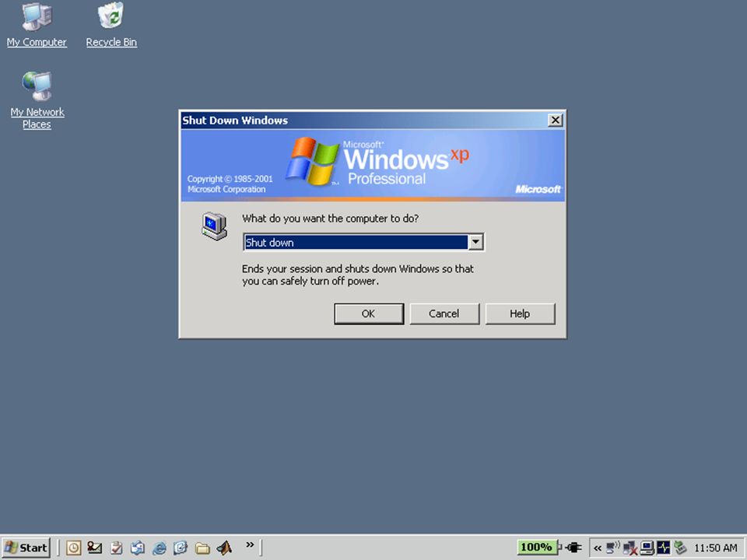
Task: Click the Show Desktop Quick Launch icon
Action: coord(138,548)
